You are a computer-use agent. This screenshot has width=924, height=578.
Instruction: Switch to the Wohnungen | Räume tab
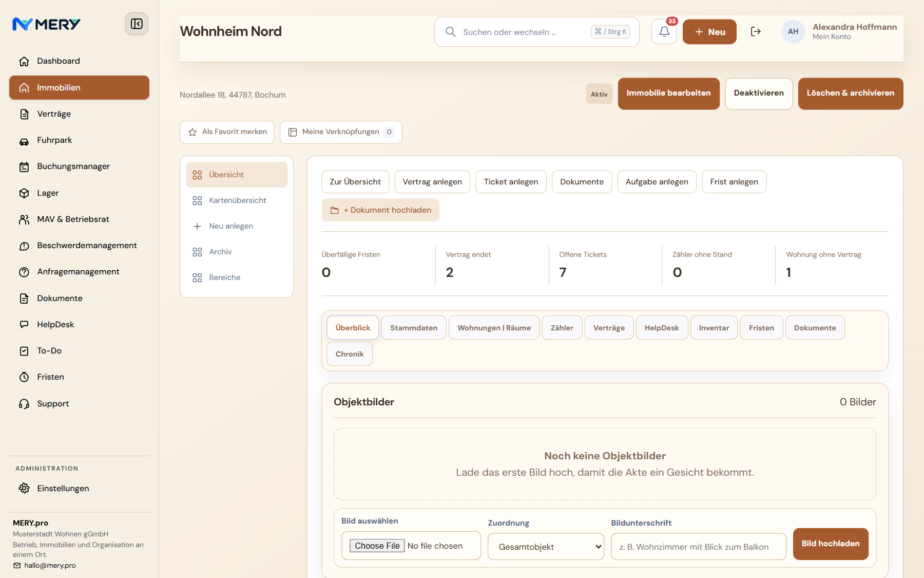(494, 328)
